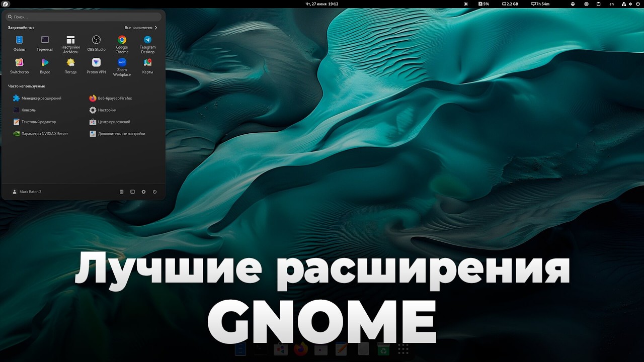The image size is (644, 362).
Task: Switch the 'en' keyboard layout indicator
Action: [612, 4]
